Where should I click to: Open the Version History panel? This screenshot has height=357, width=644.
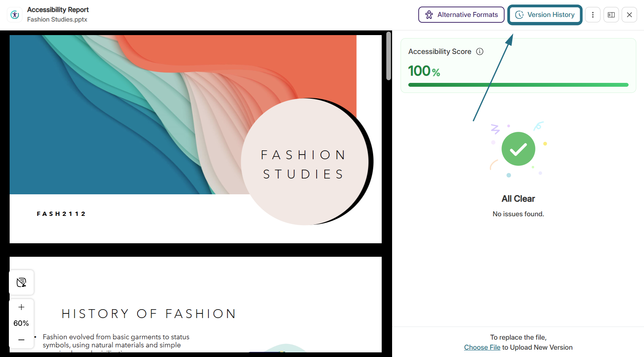point(545,15)
